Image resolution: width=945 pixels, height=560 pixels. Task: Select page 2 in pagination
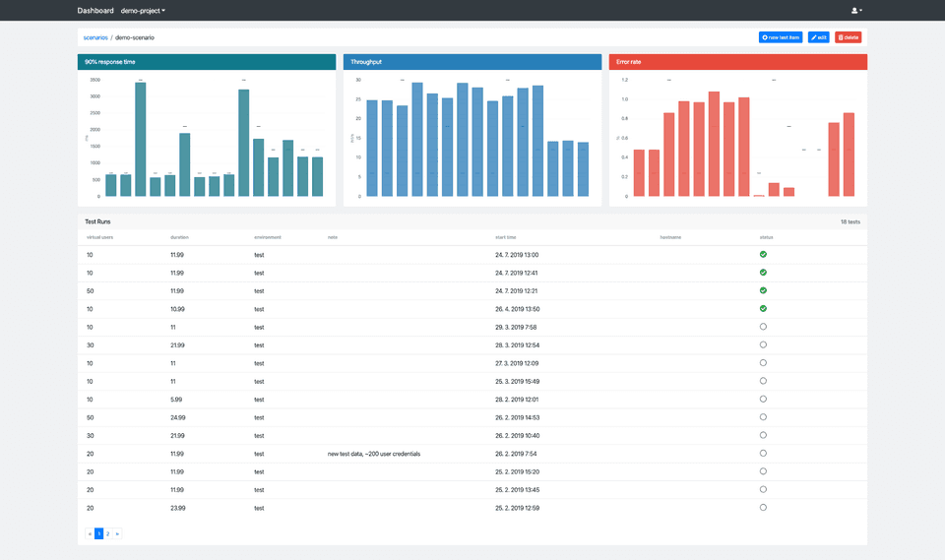[108, 533]
